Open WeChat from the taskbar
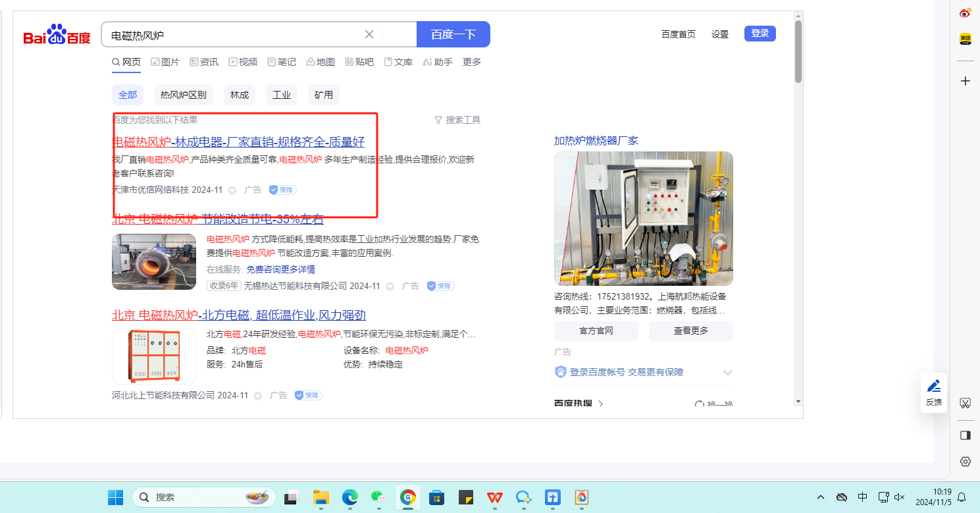 pos(378,497)
